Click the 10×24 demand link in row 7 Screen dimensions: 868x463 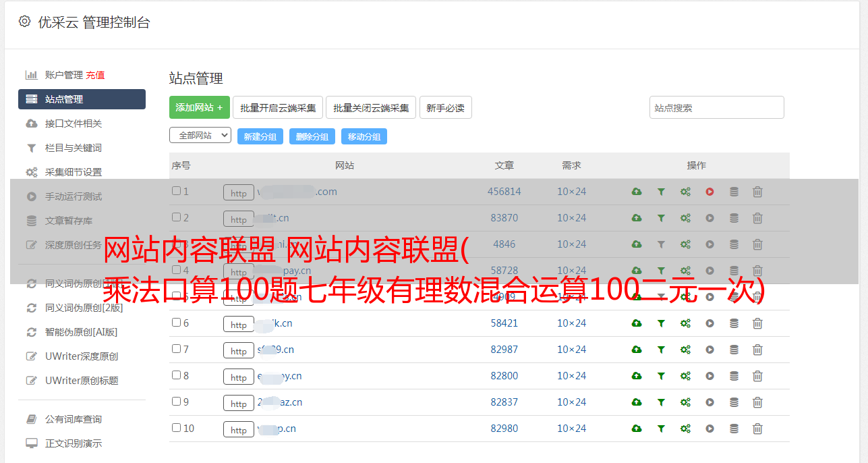point(571,350)
